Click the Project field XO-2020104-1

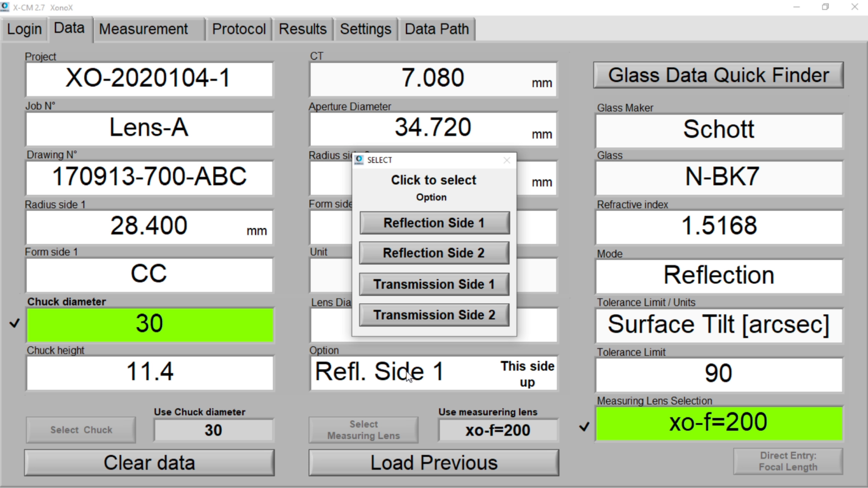(149, 79)
